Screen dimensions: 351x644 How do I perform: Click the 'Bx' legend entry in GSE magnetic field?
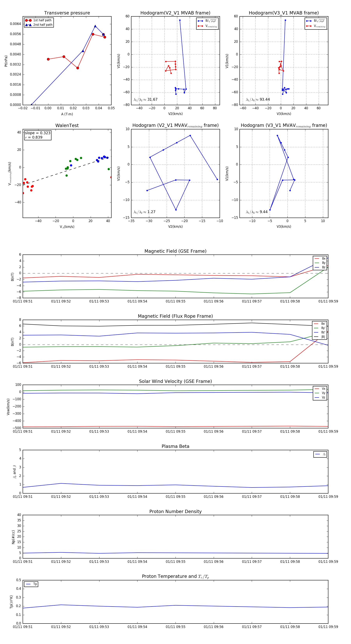[320, 259]
